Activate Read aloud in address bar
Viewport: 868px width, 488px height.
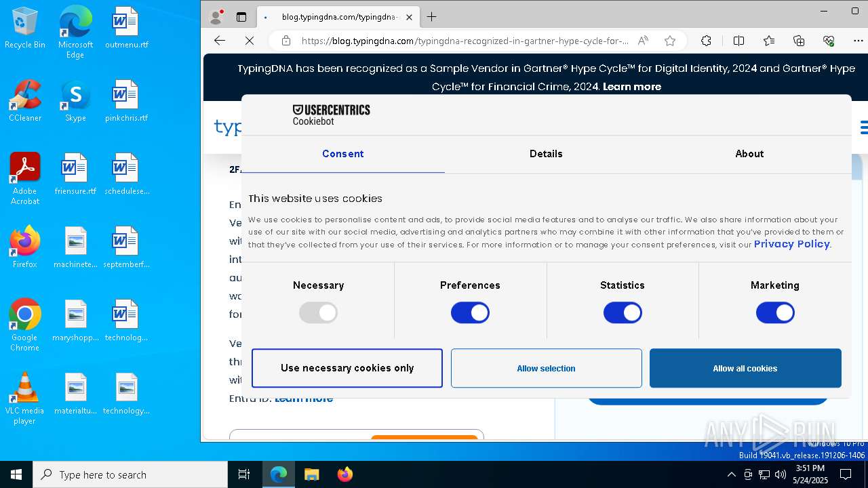tap(643, 41)
